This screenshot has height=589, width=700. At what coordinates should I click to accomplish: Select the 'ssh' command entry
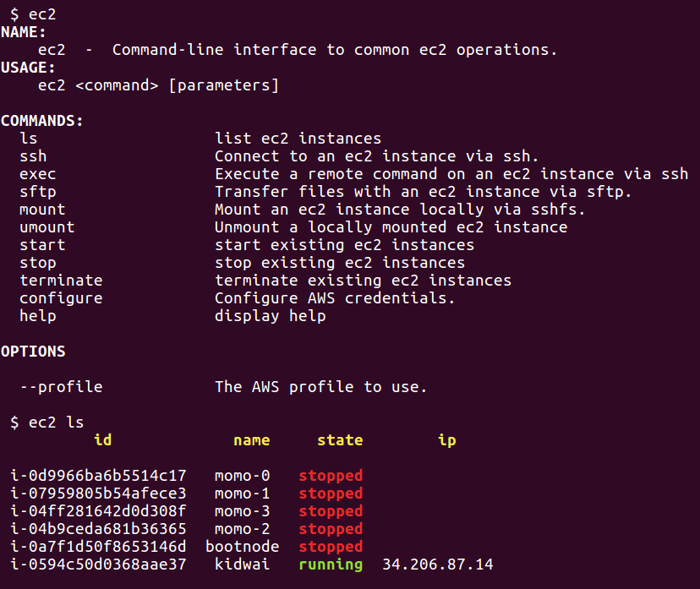33,156
